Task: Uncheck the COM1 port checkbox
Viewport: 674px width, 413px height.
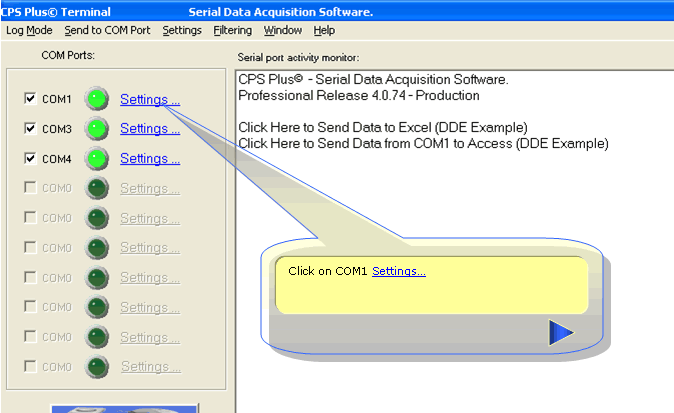Action: 30,98
